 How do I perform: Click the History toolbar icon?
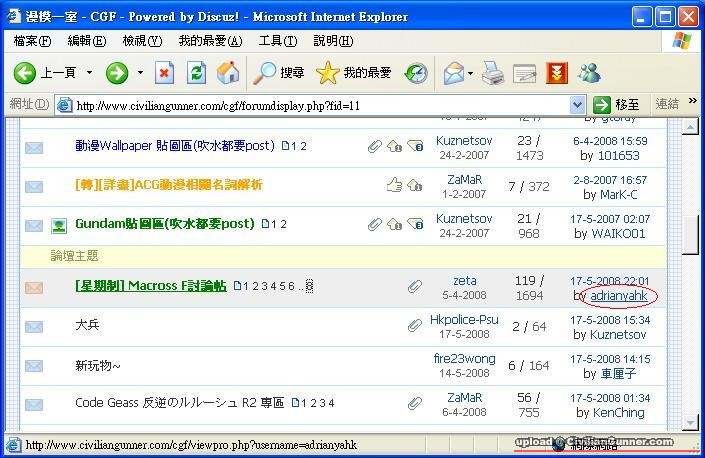[x=416, y=73]
